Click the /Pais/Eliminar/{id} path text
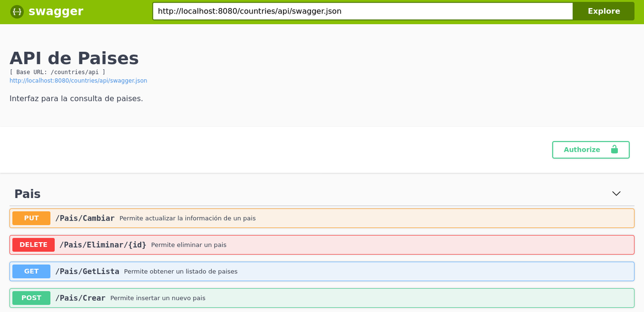The height and width of the screenshot is (312, 644). pyautogui.click(x=103, y=245)
